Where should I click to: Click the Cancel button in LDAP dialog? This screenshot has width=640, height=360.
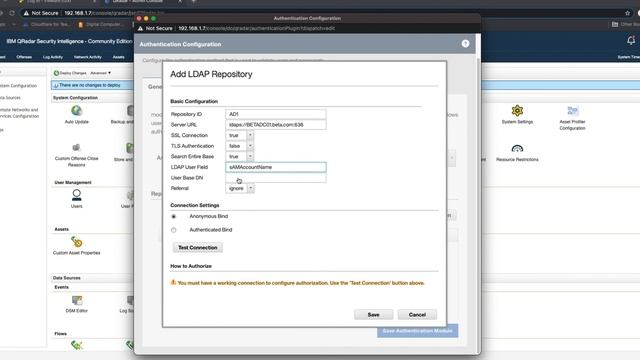click(417, 315)
